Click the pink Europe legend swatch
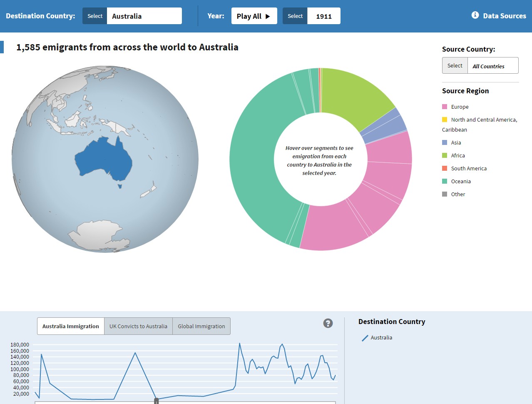532x404 pixels. 445,107
